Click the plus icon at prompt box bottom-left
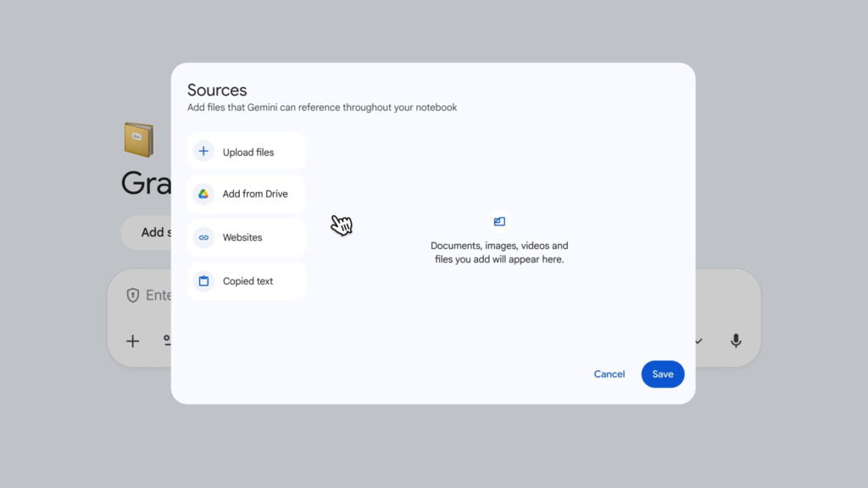 pos(133,341)
